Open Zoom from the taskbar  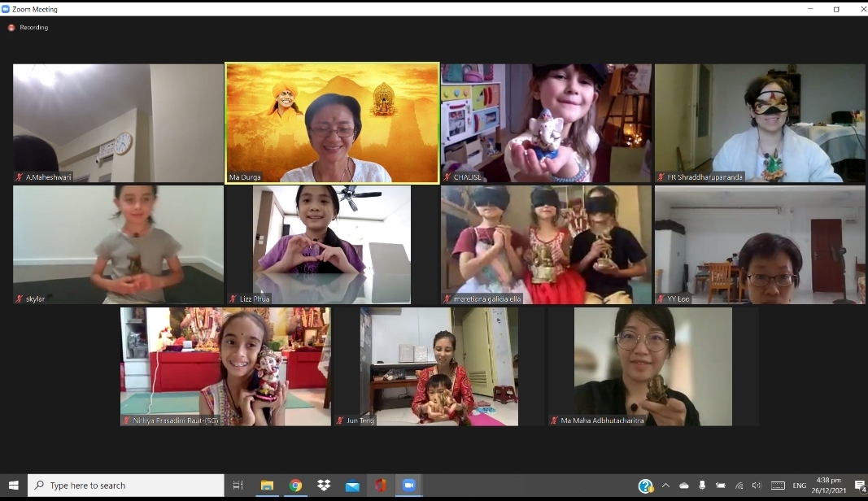[408, 486]
